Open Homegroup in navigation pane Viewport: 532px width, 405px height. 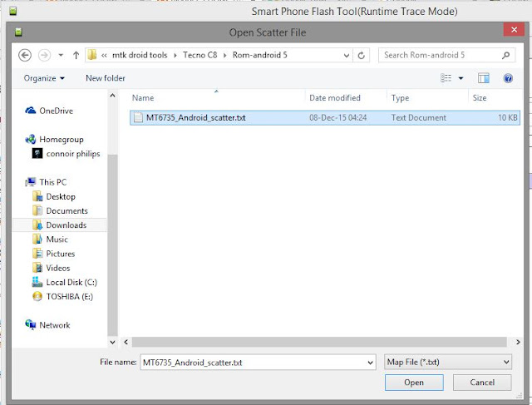pos(62,139)
